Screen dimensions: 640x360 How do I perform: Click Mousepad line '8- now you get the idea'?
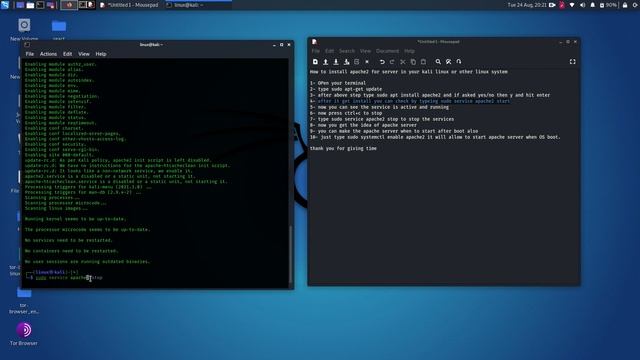[x=363, y=125]
